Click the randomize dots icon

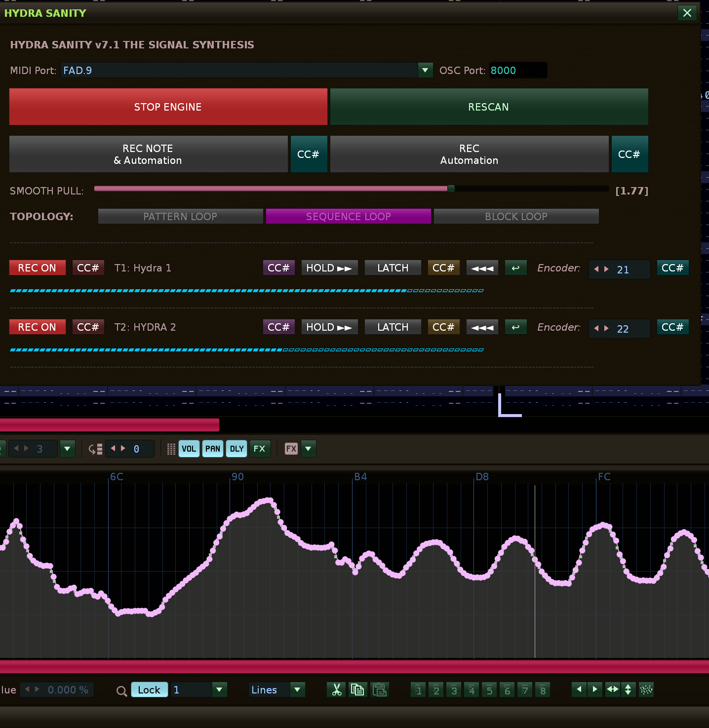(x=646, y=690)
